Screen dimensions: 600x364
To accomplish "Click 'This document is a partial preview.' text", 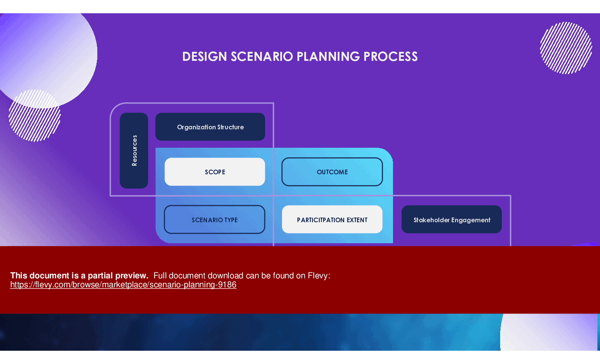I will pos(79,276).
